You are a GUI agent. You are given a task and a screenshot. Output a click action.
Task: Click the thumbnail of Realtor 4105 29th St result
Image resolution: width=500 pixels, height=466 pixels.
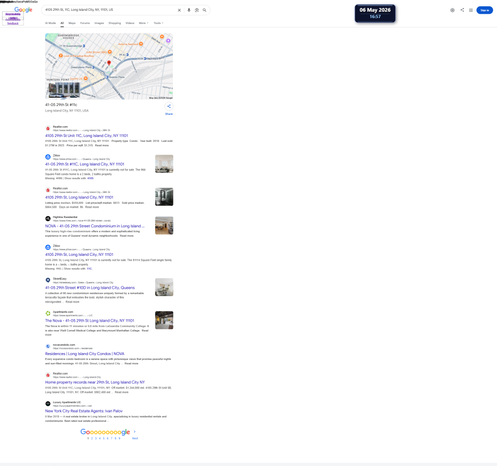coord(164,197)
